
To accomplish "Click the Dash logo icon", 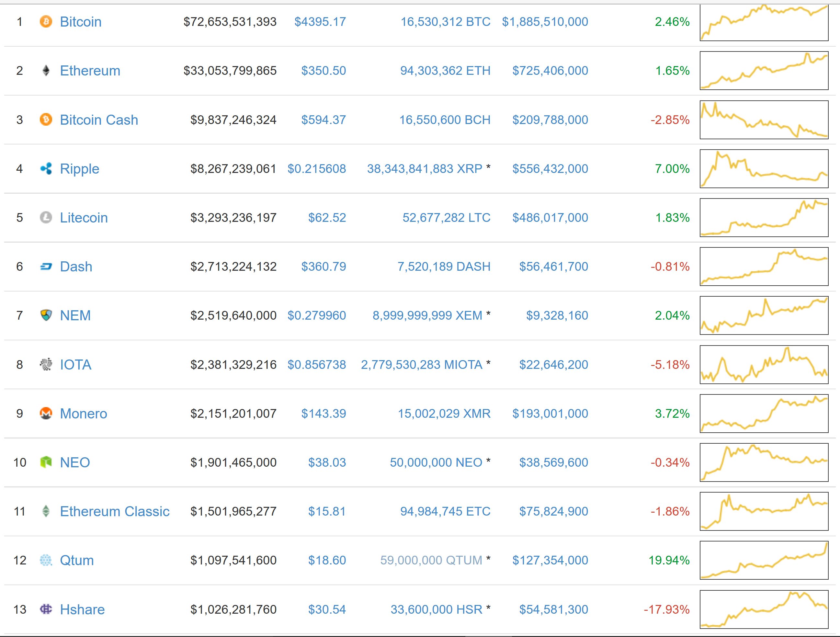I will (46, 267).
